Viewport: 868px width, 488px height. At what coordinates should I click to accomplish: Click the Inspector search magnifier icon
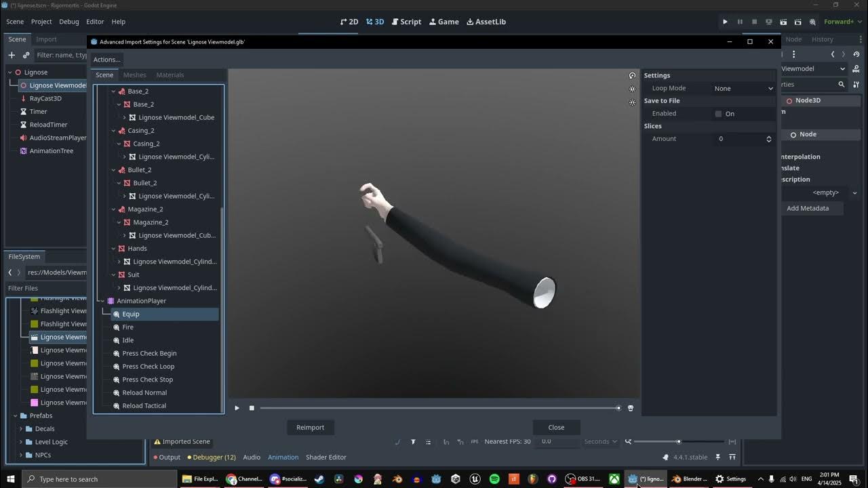842,84
